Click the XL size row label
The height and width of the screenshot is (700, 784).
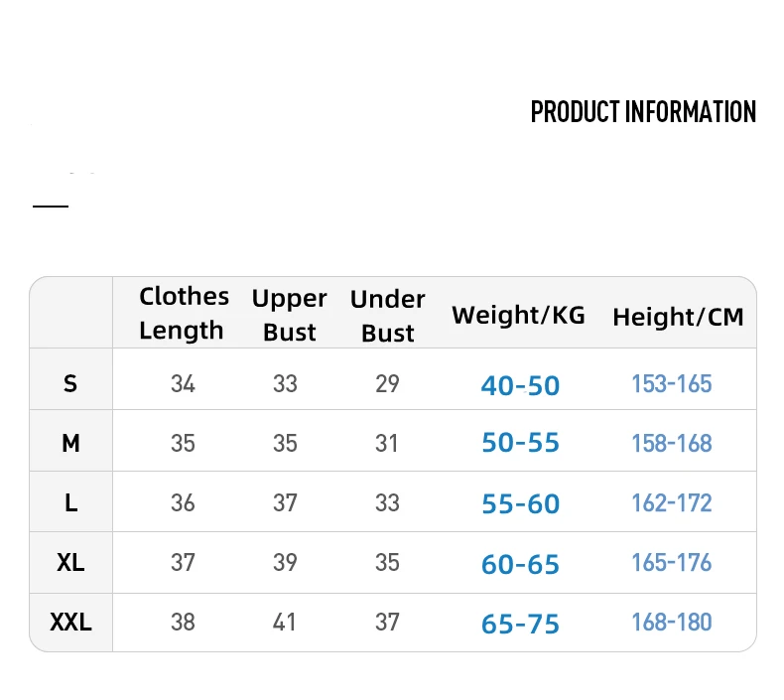tap(70, 563)
